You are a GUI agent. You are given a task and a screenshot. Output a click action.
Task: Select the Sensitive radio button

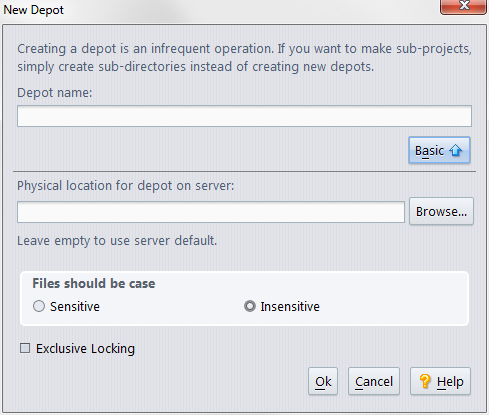tap(39, 306)
